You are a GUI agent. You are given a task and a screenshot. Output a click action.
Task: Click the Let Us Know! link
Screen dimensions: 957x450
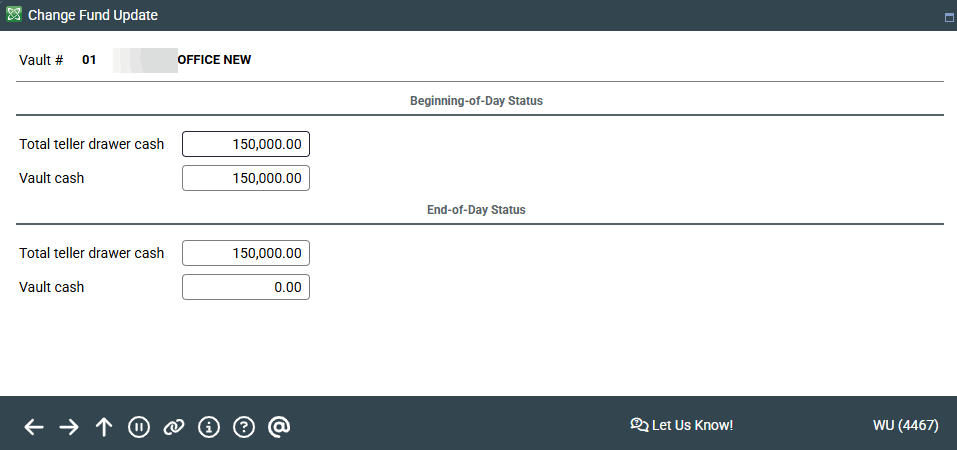tap(692, 425)
